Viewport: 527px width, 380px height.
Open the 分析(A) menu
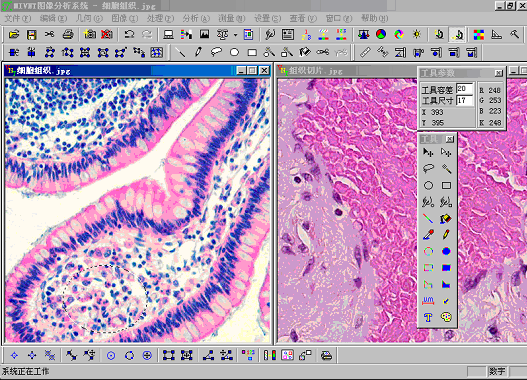click(x=196, y=18)
